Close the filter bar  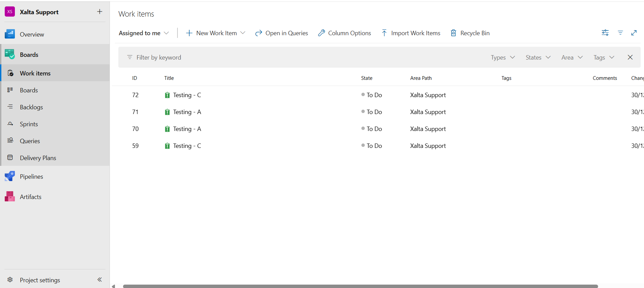(630, 58)
